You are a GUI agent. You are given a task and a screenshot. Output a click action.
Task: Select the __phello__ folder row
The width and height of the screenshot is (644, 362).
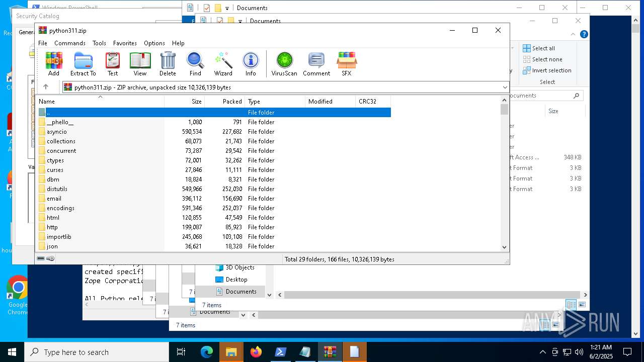tap(214, 122)
